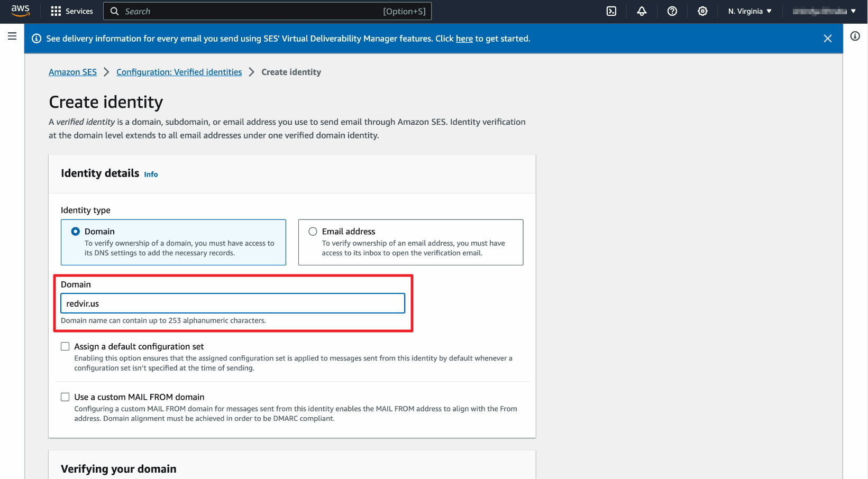Open the info panel icon at right edge
The image size is (868, 479).
coord(855,36)
